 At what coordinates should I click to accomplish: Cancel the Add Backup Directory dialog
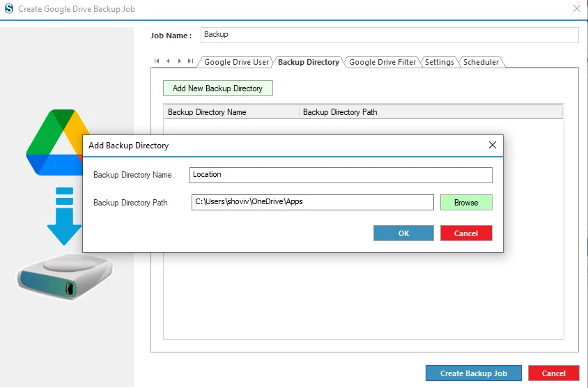point(466,233)
